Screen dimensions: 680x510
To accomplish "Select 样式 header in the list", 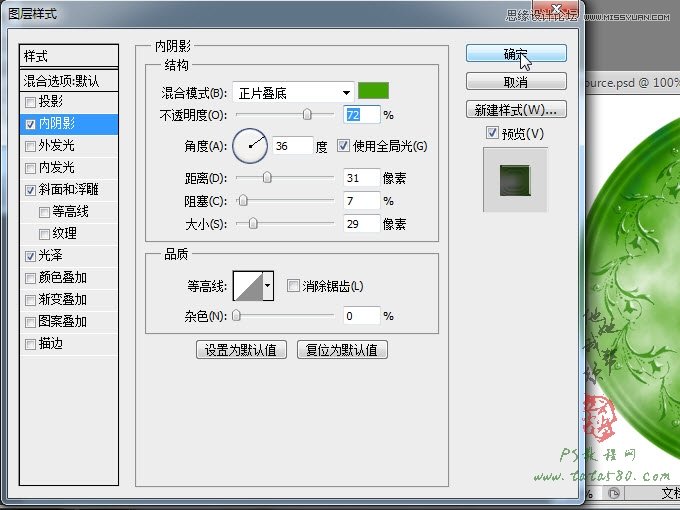I will click(69, 56).
